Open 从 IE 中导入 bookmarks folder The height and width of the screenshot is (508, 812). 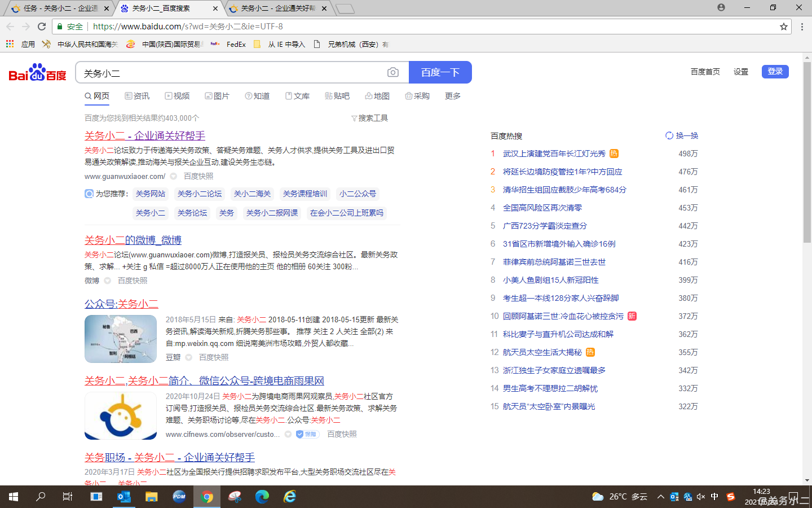click(280, 44)
